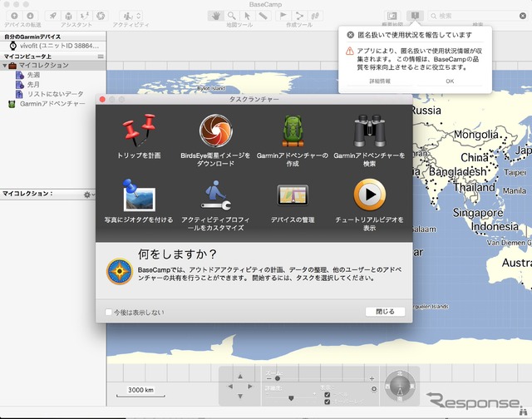Click the 閉じる button in Task Launcher
Image resolution: width=532 pixels, height=419 pixels.
pos(386,312)
